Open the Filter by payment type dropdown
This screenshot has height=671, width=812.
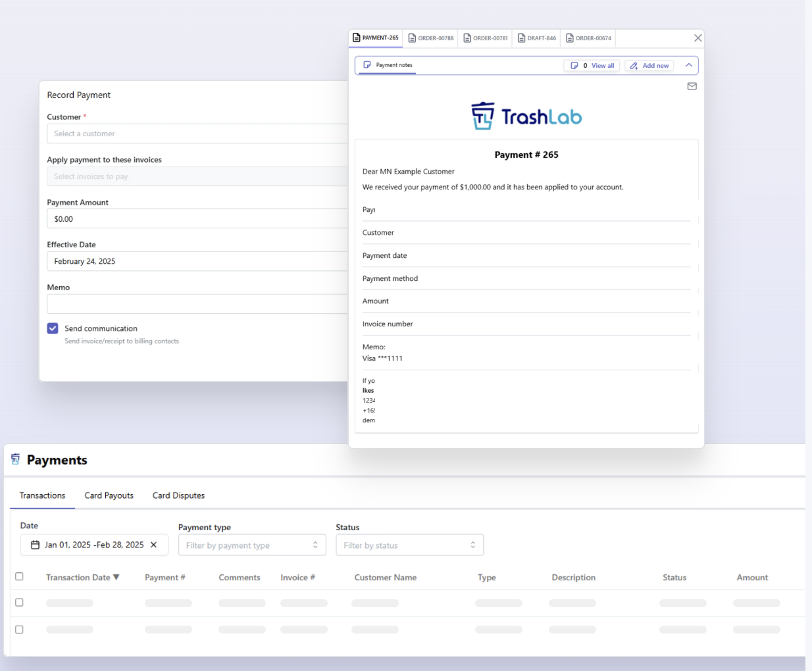(252, 545)
